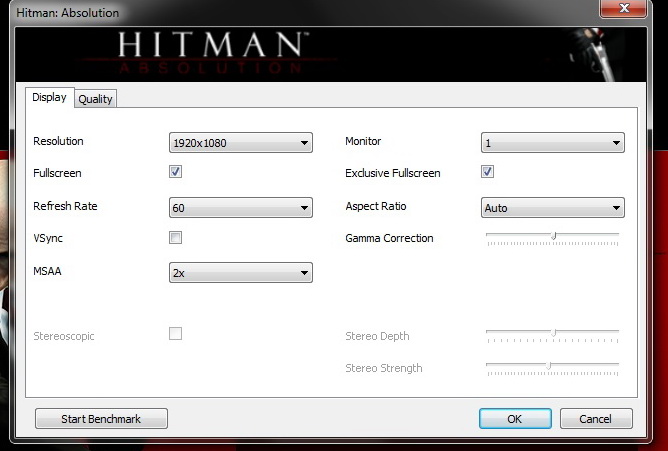The height and width of the screenshot is (451, 668).
Task: Close the Hitman: Absolution settings window
Action: (x=624, y=8)
